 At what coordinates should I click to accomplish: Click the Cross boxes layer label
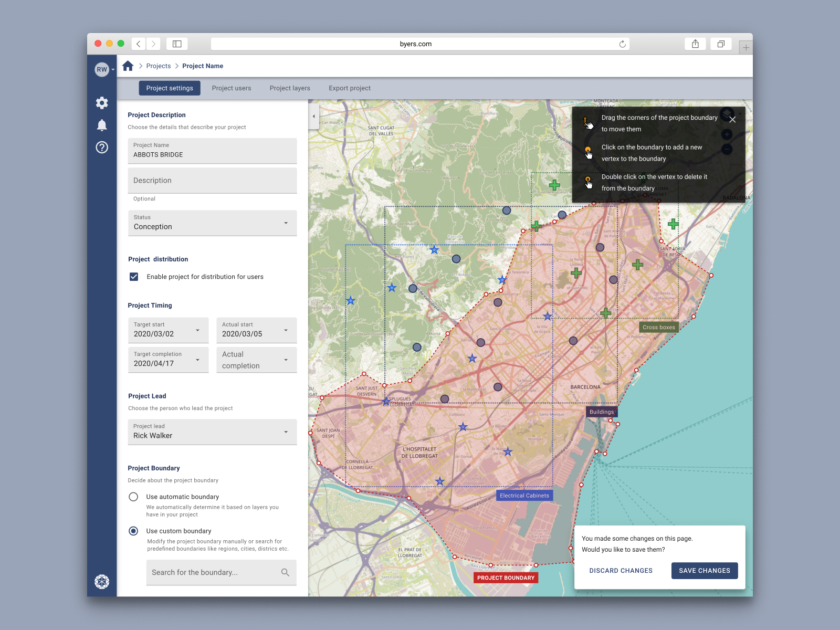point(659,327)
